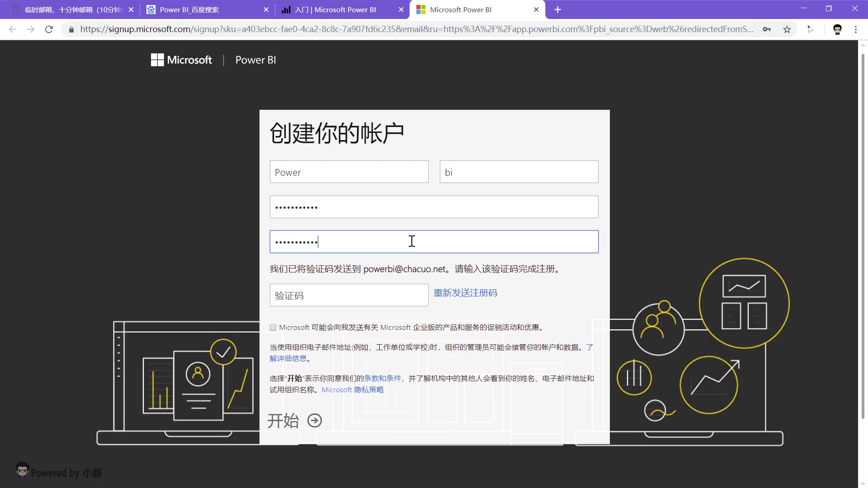The width and height of the screenshot is (868, 488).
Task: Click the browser forward arrow
Action: [x=31, y=29]
